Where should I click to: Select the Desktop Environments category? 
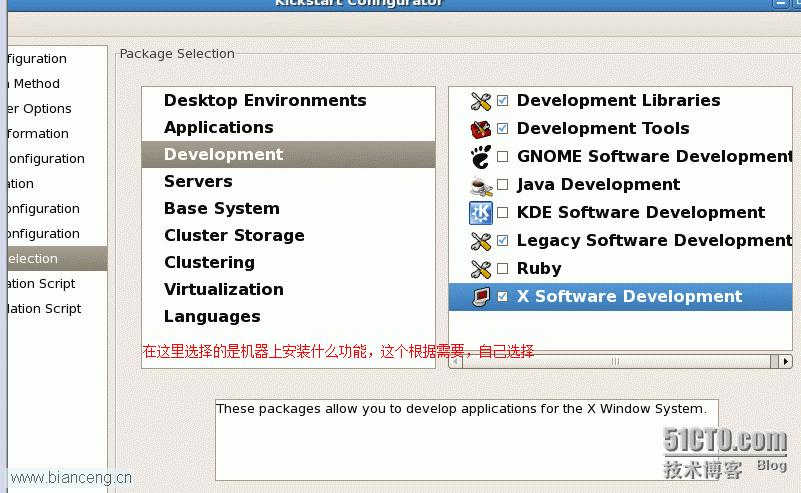coord(289,100)
